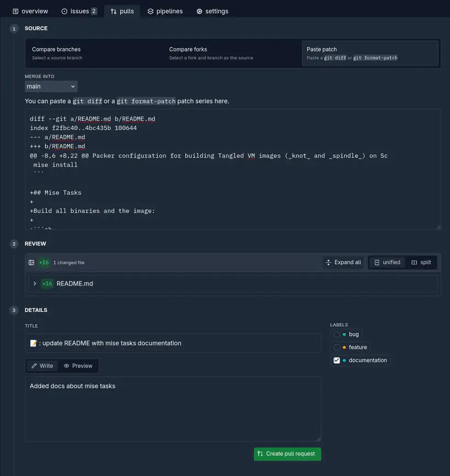450x476 pixels.
Task: Click the split view columns icon
Action: click(414, 262)
